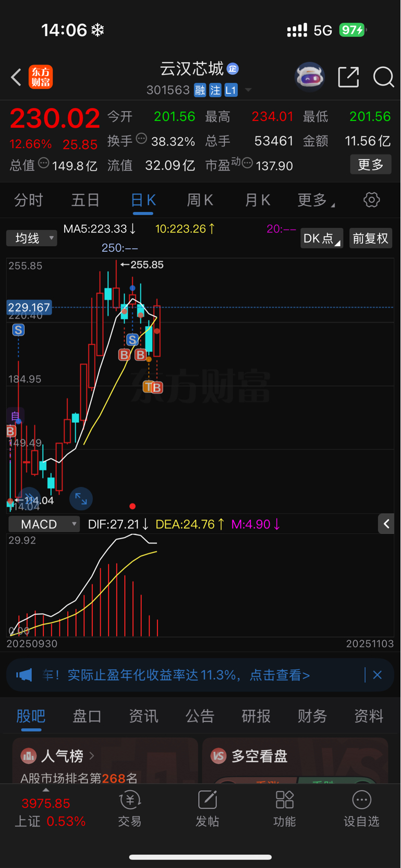Switch to 盘口 tab
The width and height of the screenshot is (401, 868).
point(87,716)
